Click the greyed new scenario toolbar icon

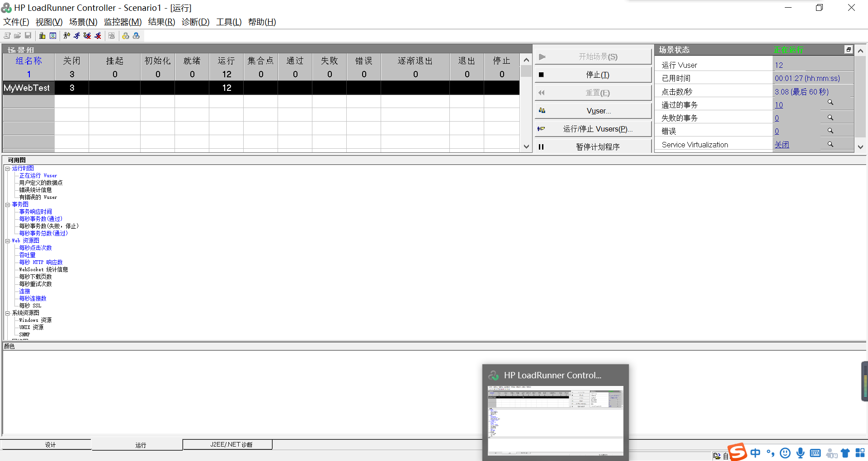tap(7, 36)
